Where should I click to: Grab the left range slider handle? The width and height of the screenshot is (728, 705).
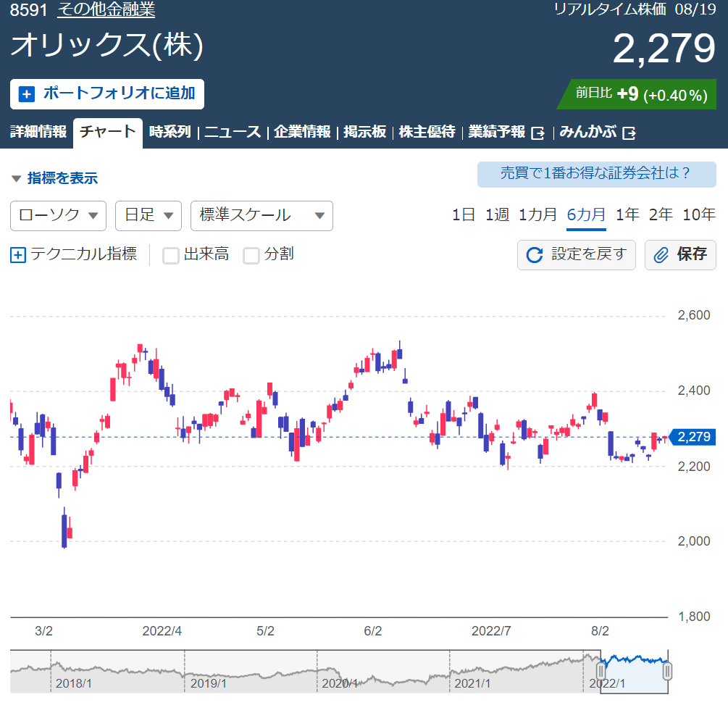(x=601, y=671)
